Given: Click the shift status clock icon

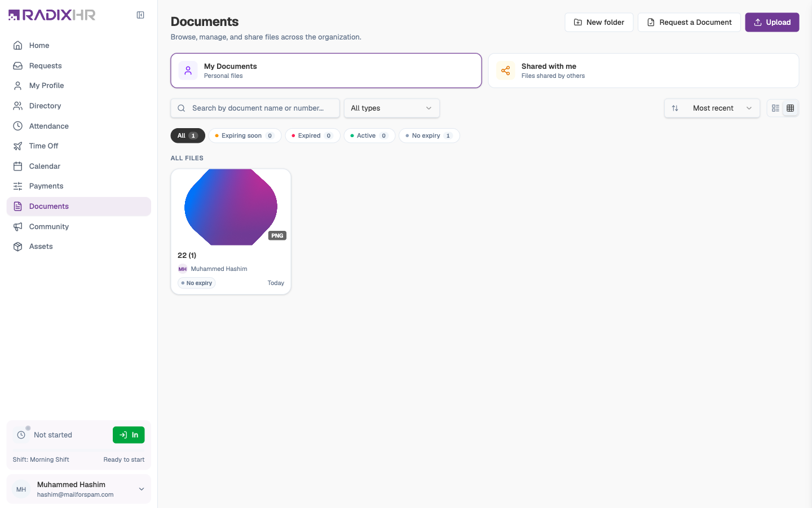Looking at the screenshot, I should click(x=21, y=435).
